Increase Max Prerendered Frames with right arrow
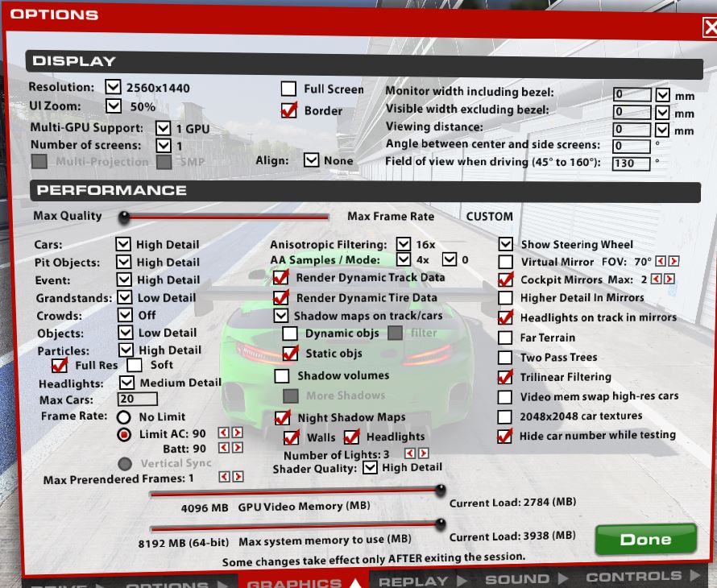 click(x=238, y=477)
